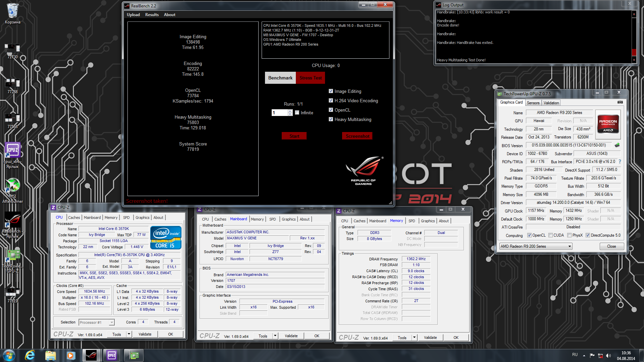Click OK in CPU-Z CPU window
The height and width of the screenshot is (362, 644).
[170, 334]
